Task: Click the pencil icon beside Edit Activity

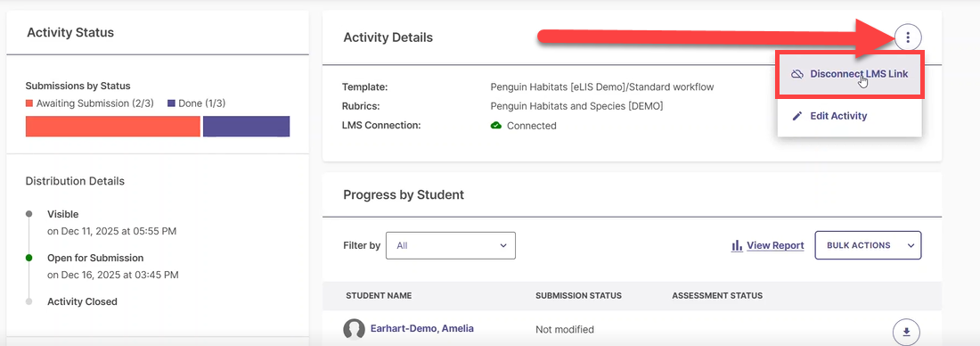Action: click(x=796, y=116)
